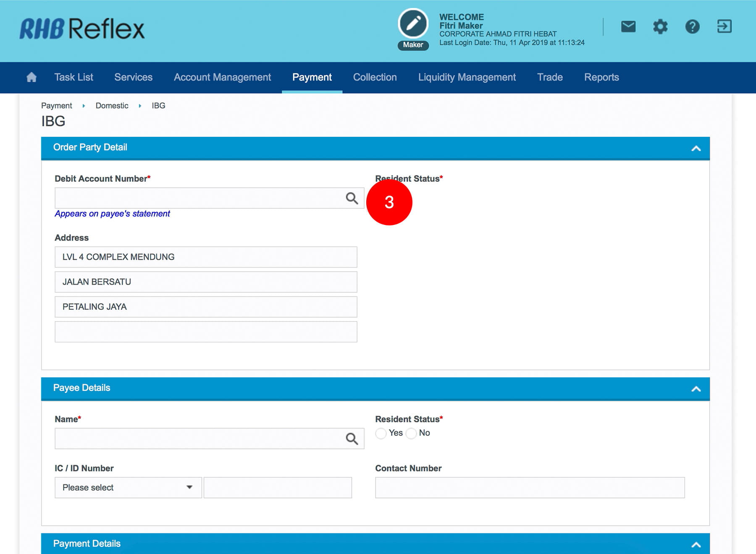
Task: Select Yes for payee resident status
Action: coord(381,433)
